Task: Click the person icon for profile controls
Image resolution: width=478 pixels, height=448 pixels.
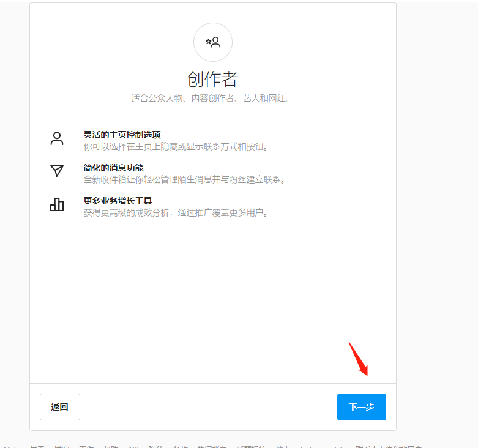Action: (x=57, y=139)
